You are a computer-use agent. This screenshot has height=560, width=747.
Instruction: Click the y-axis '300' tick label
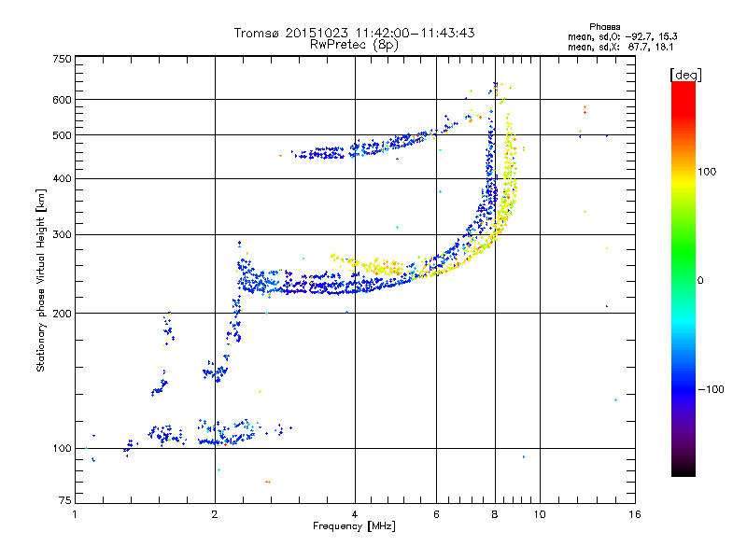(62, 235)
